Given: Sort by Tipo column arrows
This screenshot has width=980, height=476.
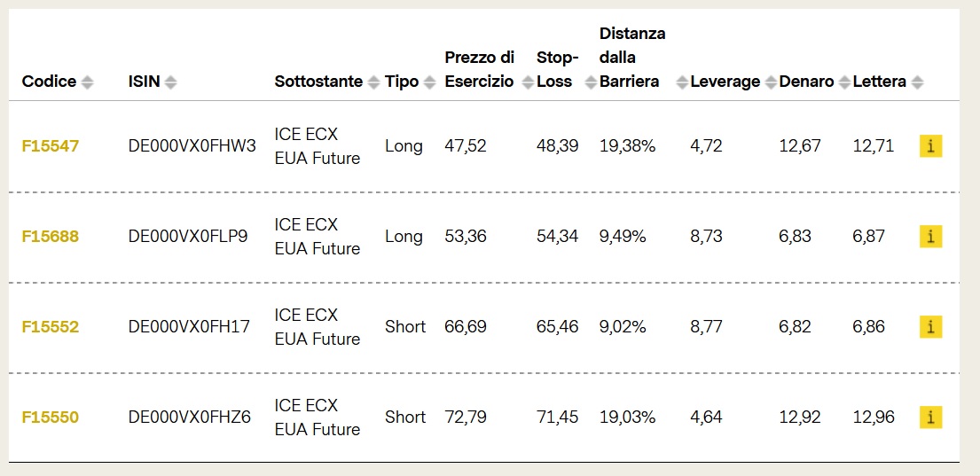Looking at the screenshot, I should 429,82.
